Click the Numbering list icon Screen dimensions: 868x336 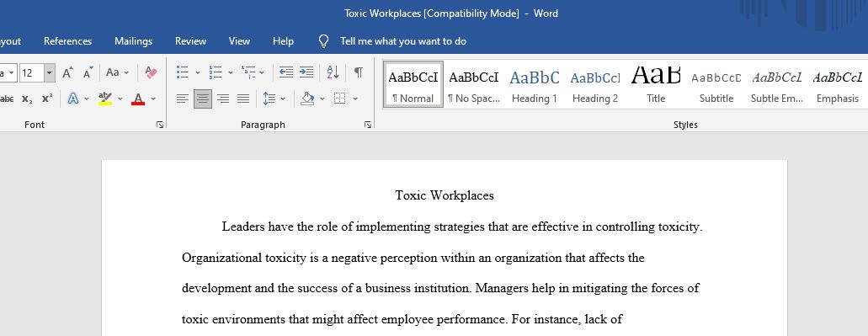tap(215, 72)
